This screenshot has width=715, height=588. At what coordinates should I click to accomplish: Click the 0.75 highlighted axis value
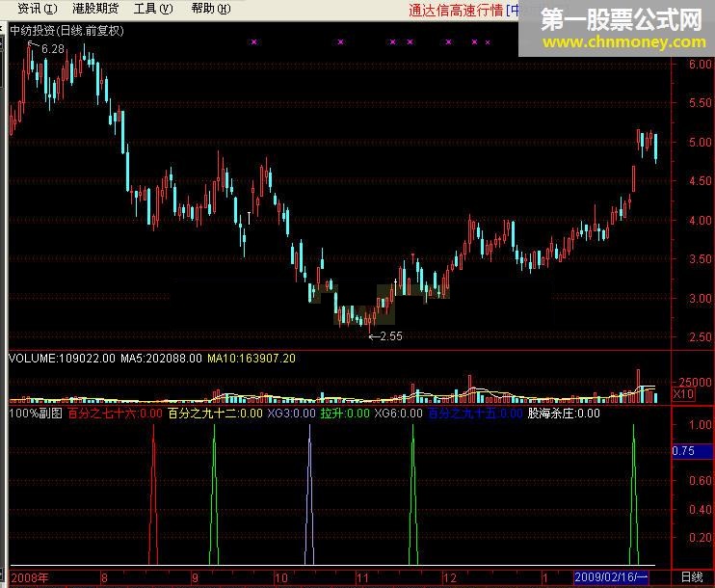point(692,451)
